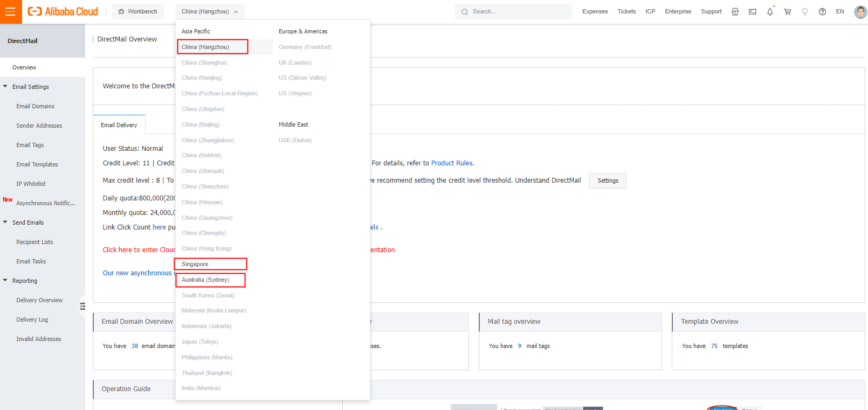Click the Alibaba Cloud logo

click(63, 11)
